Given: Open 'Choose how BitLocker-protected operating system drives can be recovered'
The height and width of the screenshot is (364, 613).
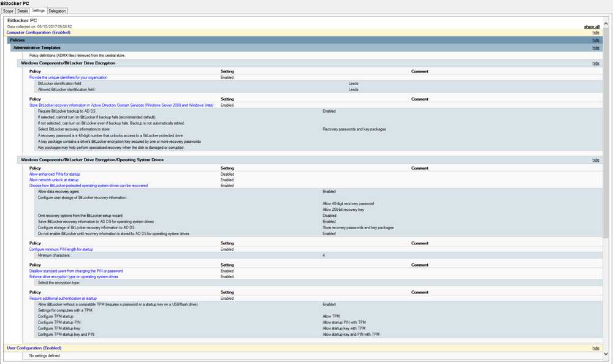Looking at the screenshot, I should coord(88,186).
